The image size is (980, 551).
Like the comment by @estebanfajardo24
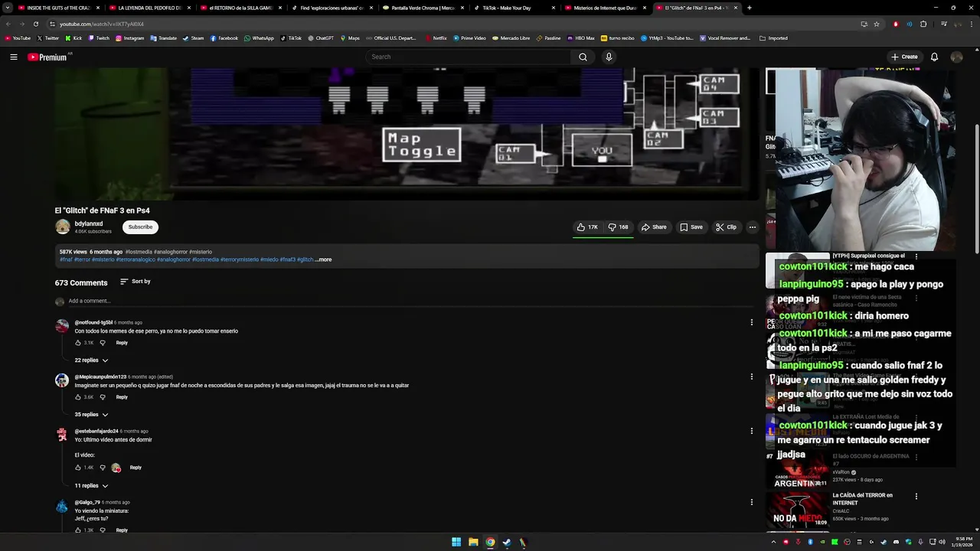click(78, 468)
